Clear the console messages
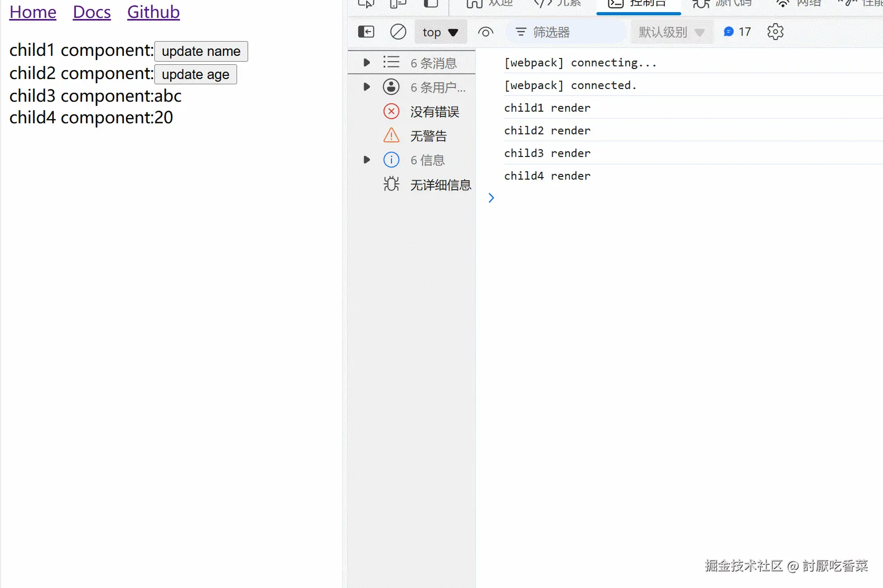This screenshot has height=588, width=883. [x=398, y=32]
